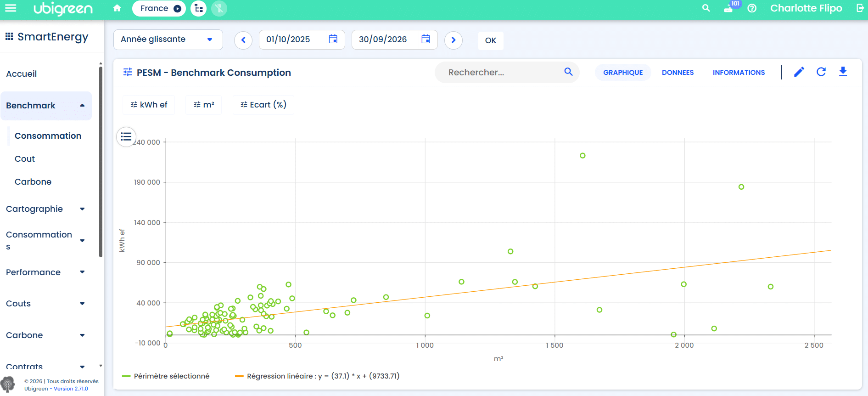Viewport: 868px width, 396px height.
Task: Open the top bar search icon
Action: coord(706,8)
